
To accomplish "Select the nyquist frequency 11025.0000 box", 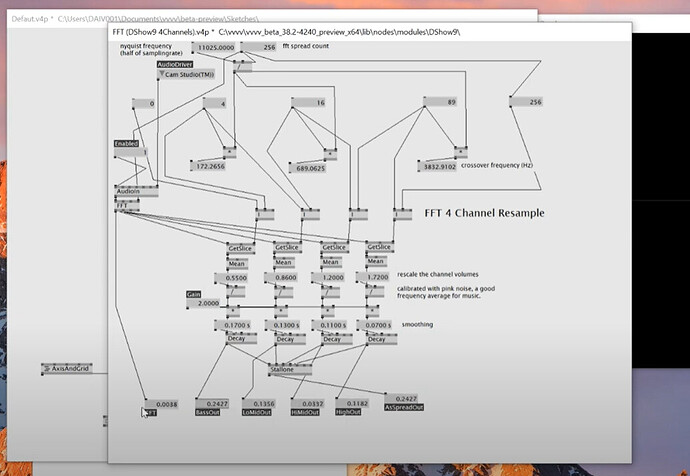I will click(213, 48).
